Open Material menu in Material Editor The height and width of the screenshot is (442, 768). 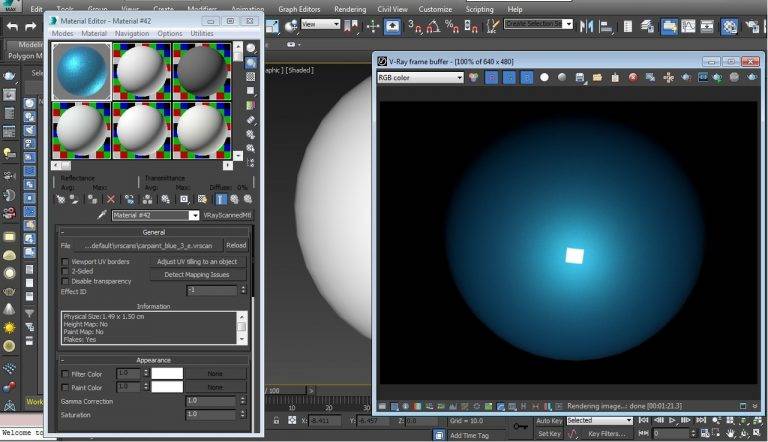point(94,33)
